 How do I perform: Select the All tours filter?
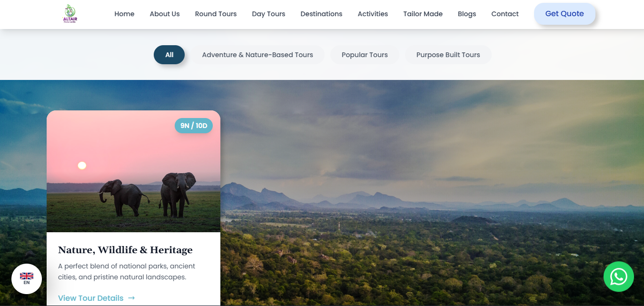tap(169, 55)
